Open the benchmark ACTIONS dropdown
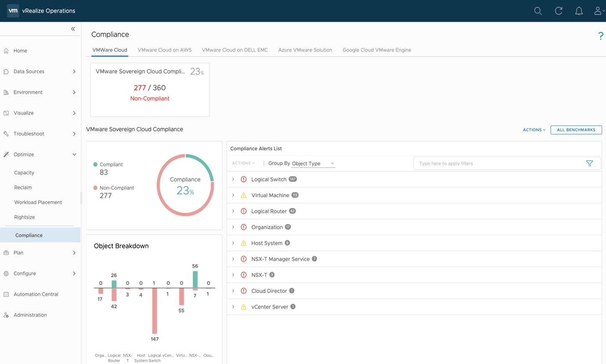 534,130
